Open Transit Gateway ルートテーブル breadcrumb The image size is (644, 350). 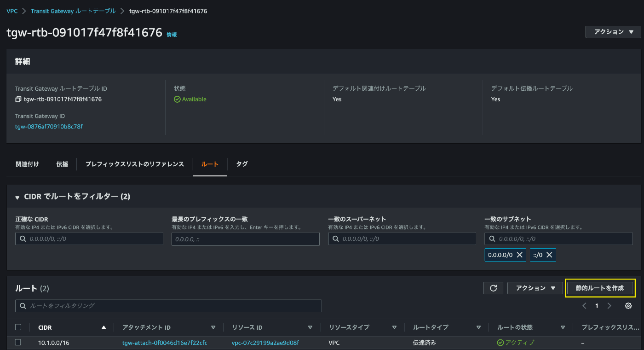point(74,11)
